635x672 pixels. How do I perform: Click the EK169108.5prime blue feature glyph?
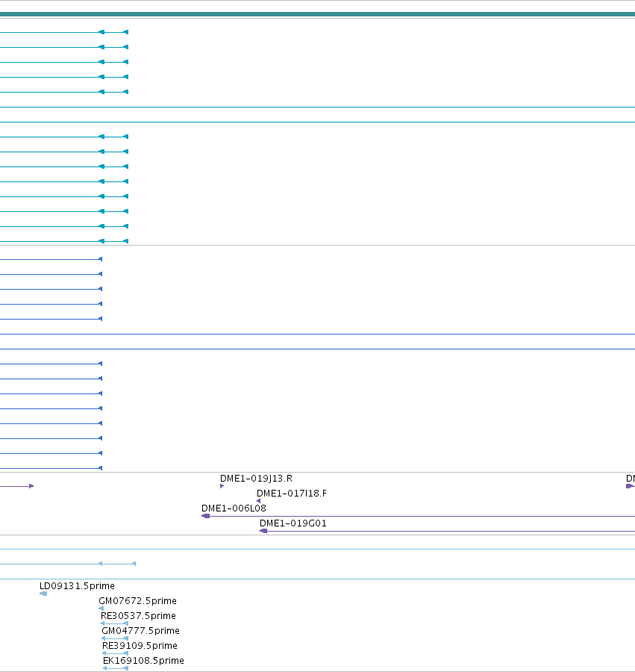click(116, 668)
